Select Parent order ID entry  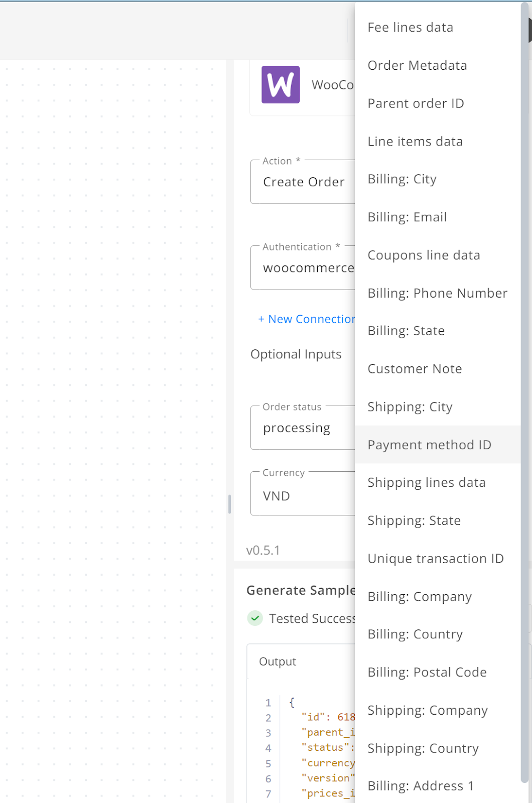[x=438, y=103]
